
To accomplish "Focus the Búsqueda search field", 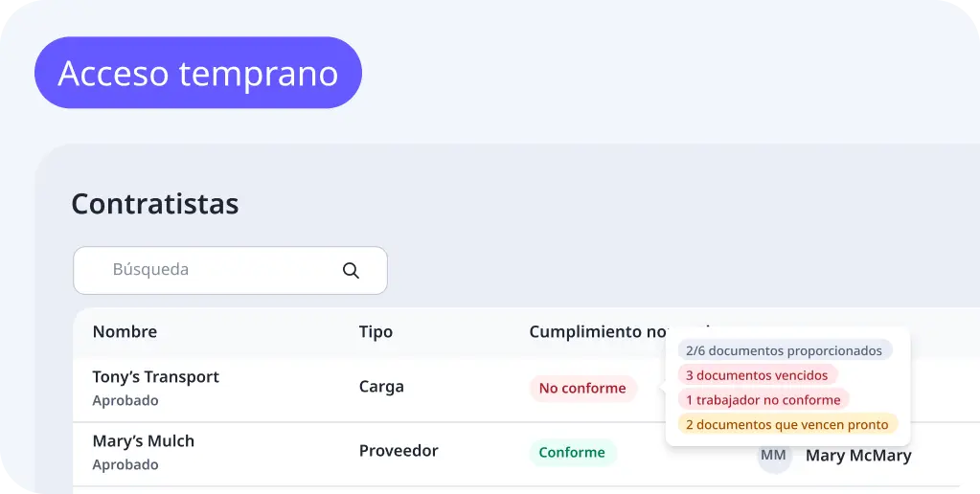I will click(220, 271).
